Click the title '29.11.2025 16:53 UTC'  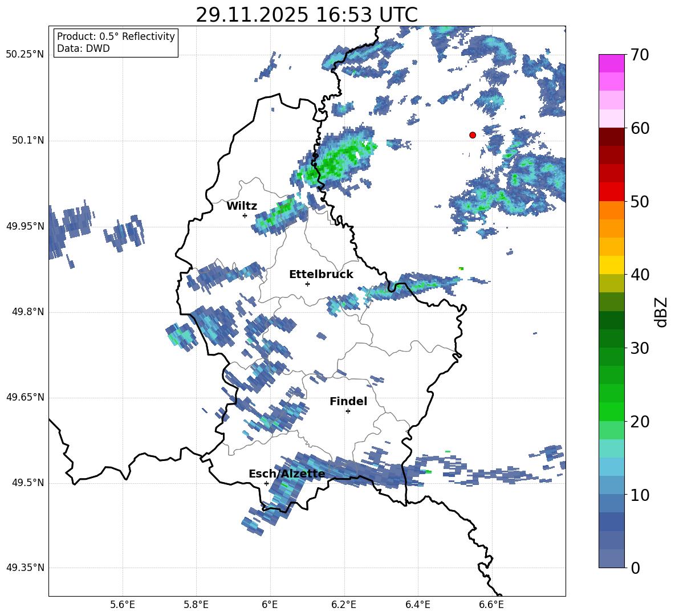click(x=307, y=15)
